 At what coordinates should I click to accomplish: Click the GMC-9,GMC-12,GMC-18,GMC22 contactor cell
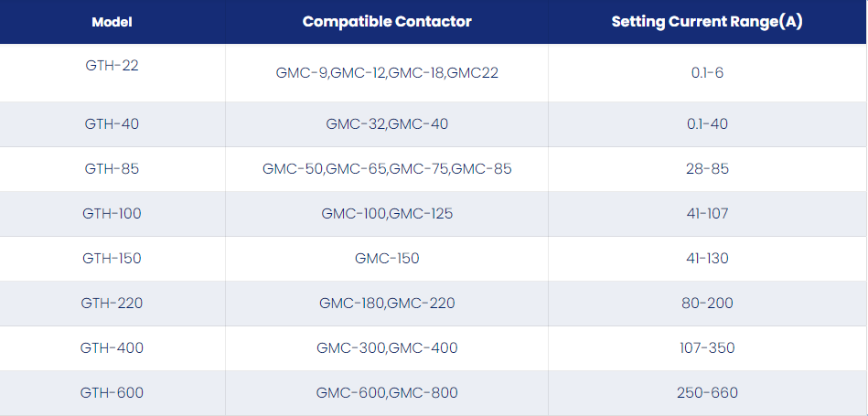click(387, 73)
